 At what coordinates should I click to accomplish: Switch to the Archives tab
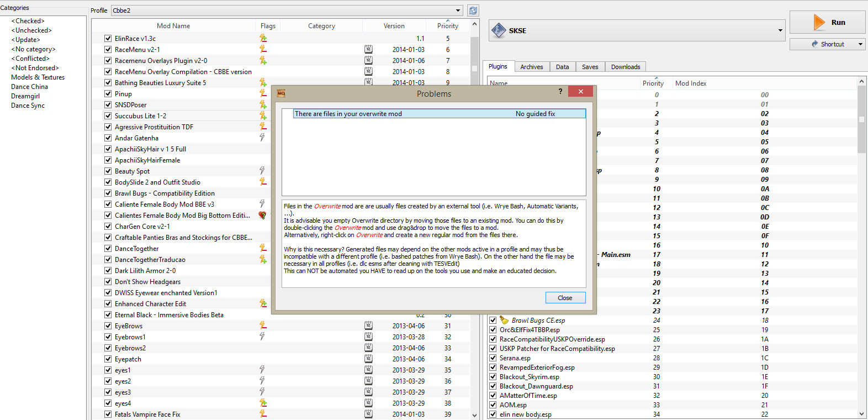[x=531, y=67]
